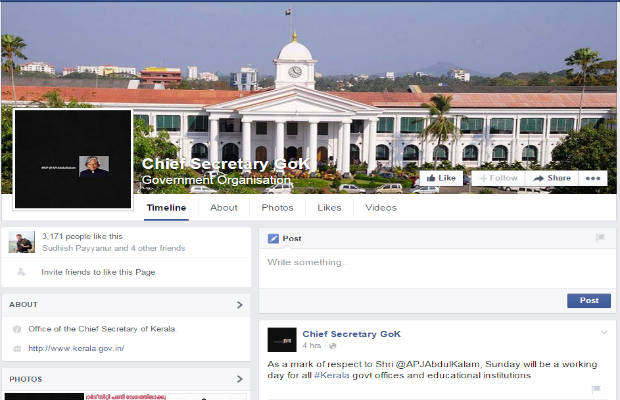The height and width of the screenshot is (400, 620).
Task: Open the Videos tab
Action: (x=381, y=208)
